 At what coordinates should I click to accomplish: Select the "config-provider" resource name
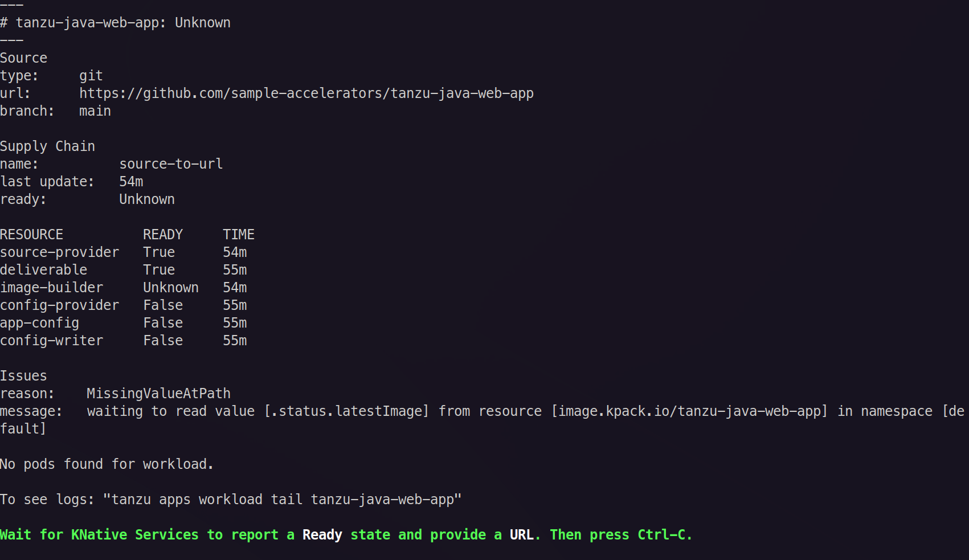tap(60, 305)
